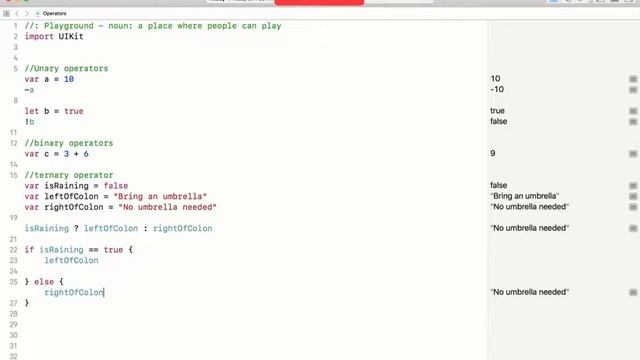Click the !b expression line
Viewport: 640px width, 360px height.
click(x=29, y=122)
